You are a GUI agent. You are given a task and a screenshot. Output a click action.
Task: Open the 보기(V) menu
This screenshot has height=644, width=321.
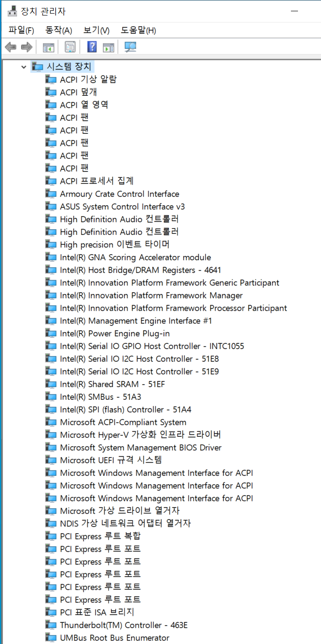[96, 31]
